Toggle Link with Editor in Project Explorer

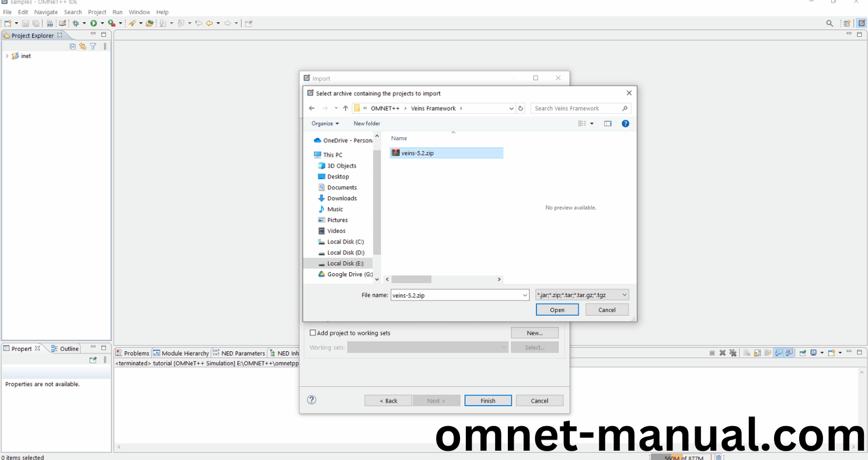click(x=82, y=46)
